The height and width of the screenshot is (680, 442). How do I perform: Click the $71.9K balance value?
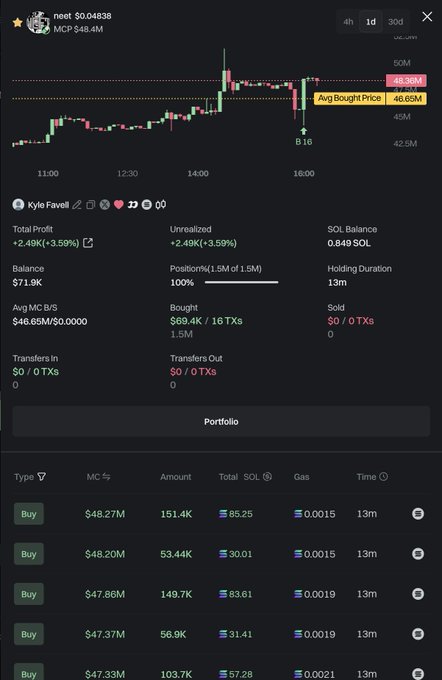tap(27, 282)
